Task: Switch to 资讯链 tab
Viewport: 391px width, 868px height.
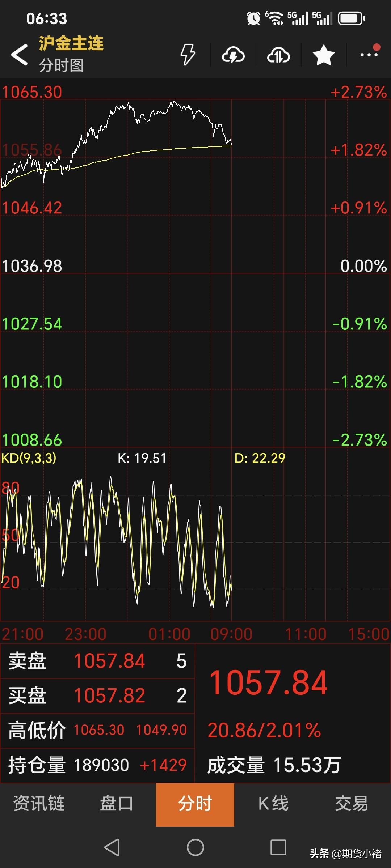Action: point(39,804)
